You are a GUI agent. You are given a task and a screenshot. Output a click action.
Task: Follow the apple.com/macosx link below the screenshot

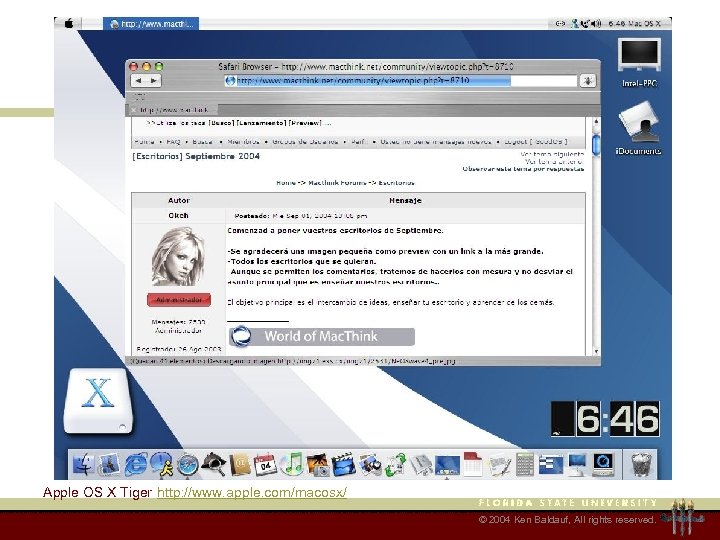coord(252,493)
